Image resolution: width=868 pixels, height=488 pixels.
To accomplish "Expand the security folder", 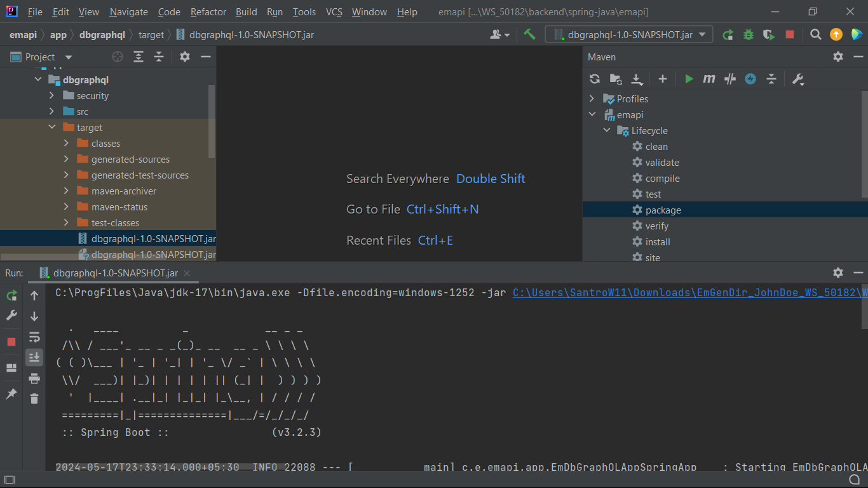I will 52,95.
